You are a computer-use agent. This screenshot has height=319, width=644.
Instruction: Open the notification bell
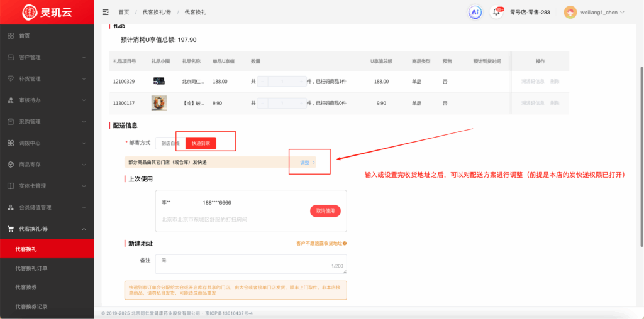click(x=497, y=12)
